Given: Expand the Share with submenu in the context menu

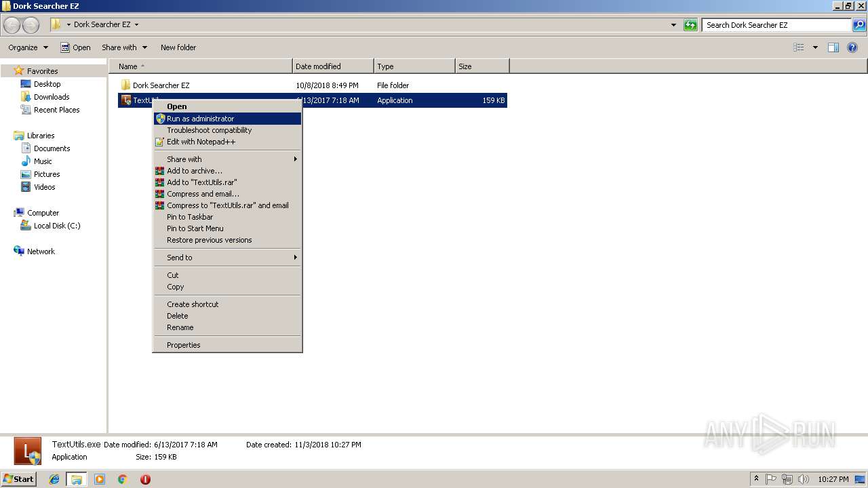Looking at the screenshot, I should point(227,159).
